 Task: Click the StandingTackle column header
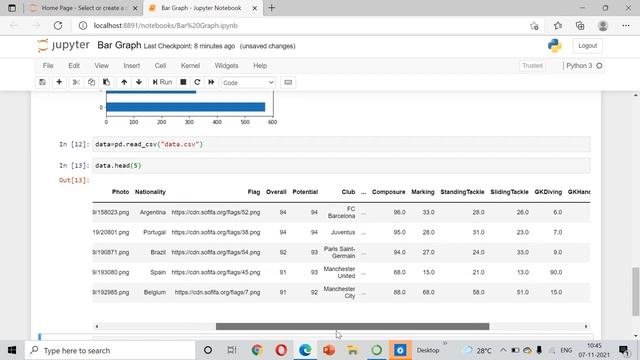tap(462, 192)
